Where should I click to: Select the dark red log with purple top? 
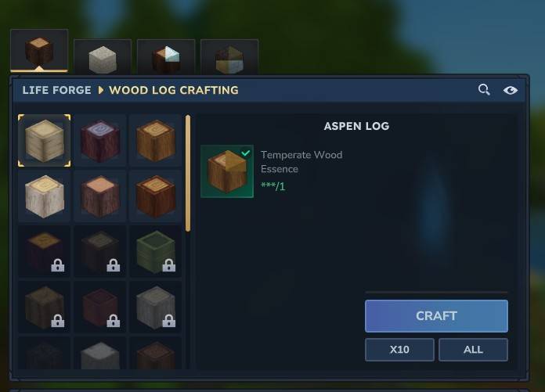pyautogui.click(x=100, y=141)
